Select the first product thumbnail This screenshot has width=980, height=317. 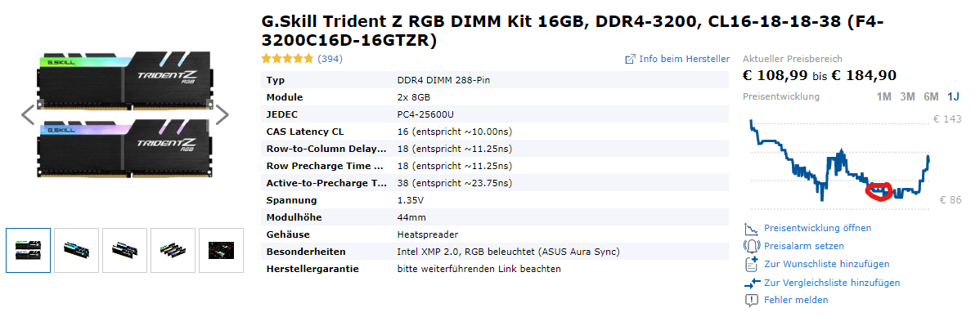coord(28,250)
